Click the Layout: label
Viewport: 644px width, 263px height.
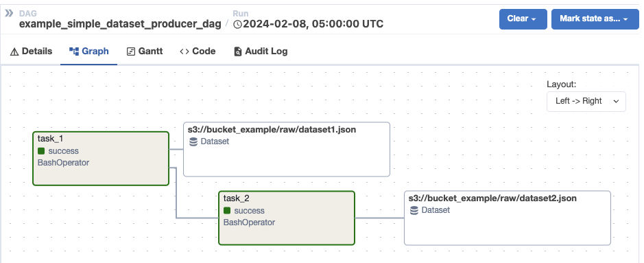(562, 84)
